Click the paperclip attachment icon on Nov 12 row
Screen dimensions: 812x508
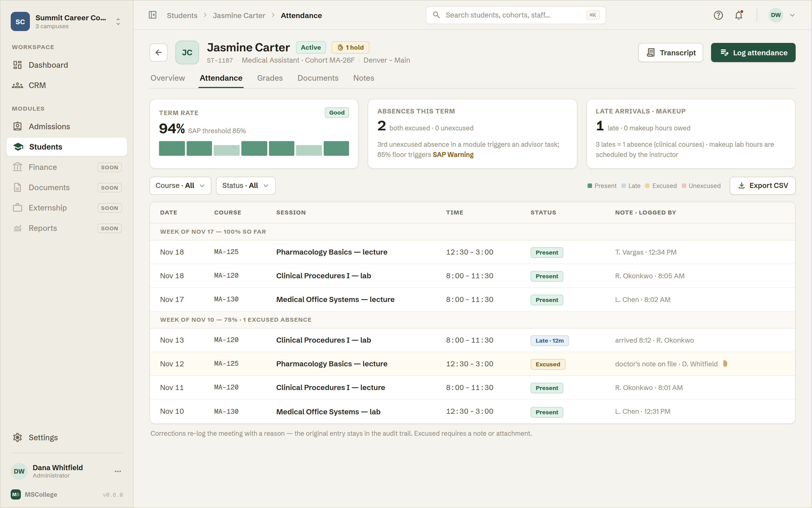point(725,364)
